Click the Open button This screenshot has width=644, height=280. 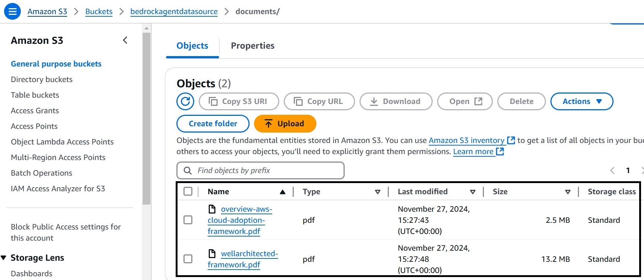[x=465, y=101]
